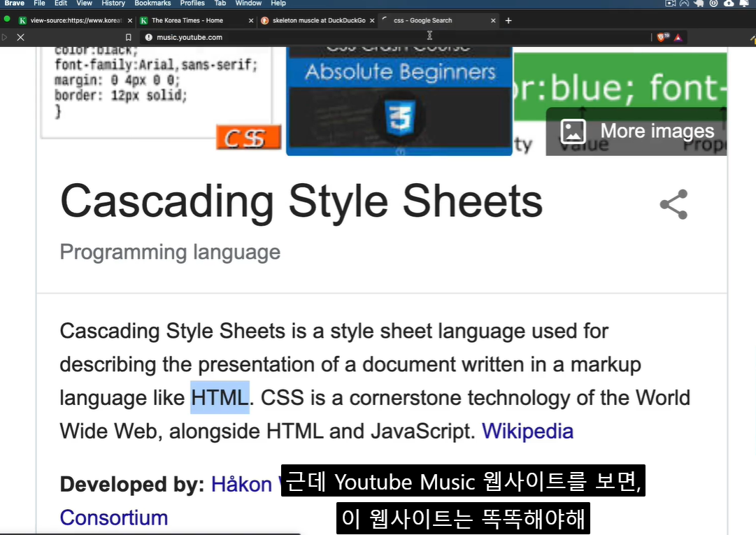
Task: Click the highlighted HTML word
Action: click(x=220, y=398)
